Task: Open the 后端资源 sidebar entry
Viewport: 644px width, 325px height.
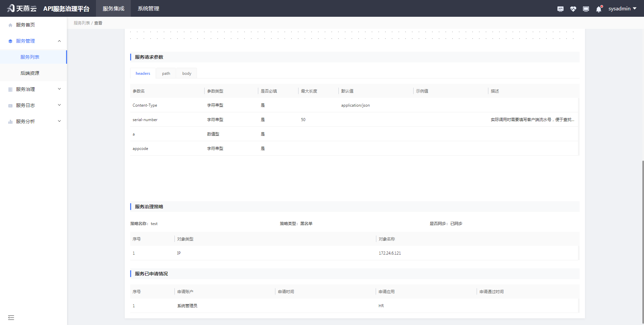Action: pos(30,73)
